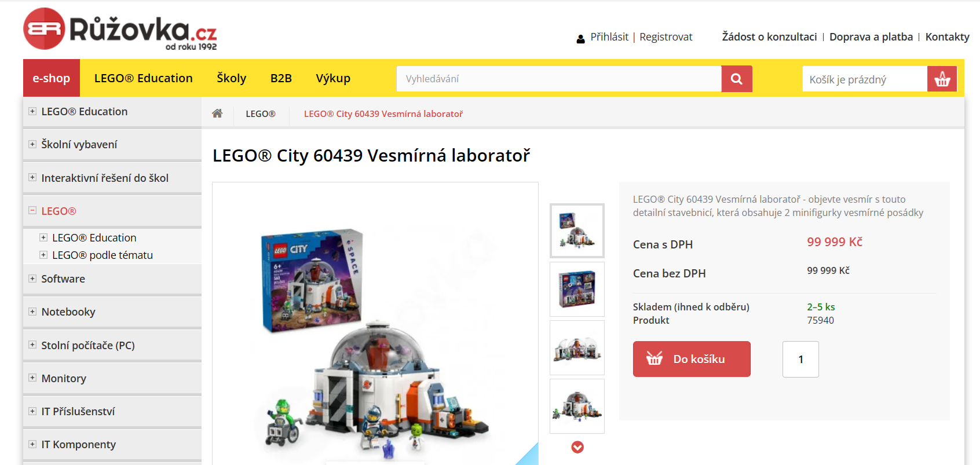Collapse the LEGO® sidebar category
Image resolution: width=980 pixels, height=465 pixels.
(32, 211)
